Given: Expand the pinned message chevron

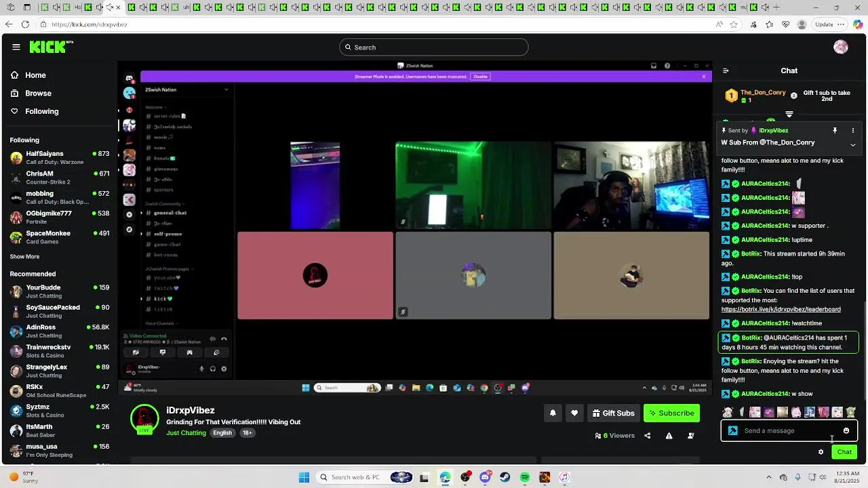Looking at the screenshot, I should 853,145.
